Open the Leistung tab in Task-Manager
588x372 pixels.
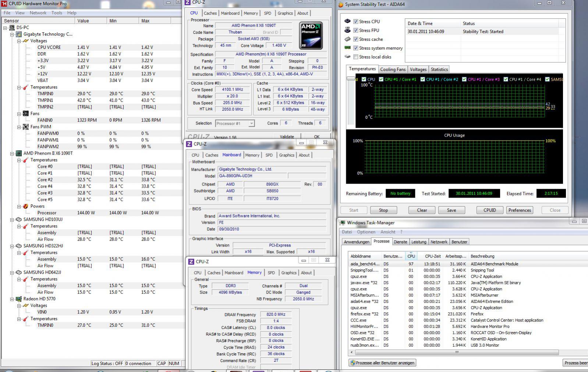pyautogui.click(x=419, y=242)
